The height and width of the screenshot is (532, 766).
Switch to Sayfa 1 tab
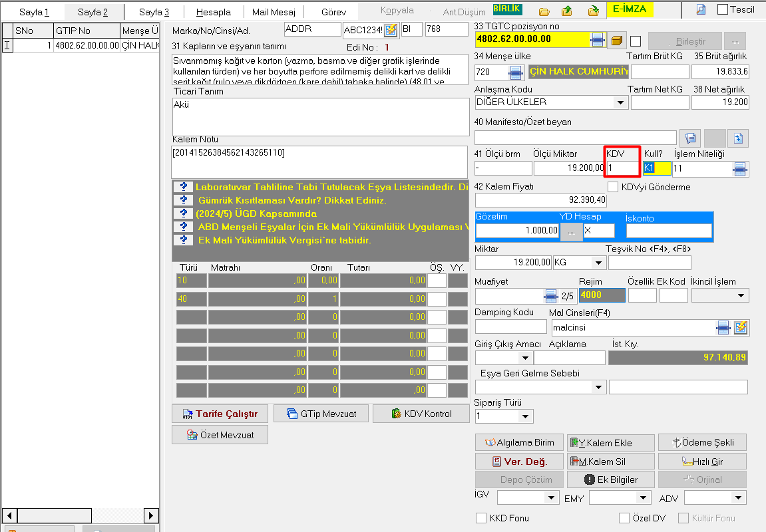click(x=34, y=12)
